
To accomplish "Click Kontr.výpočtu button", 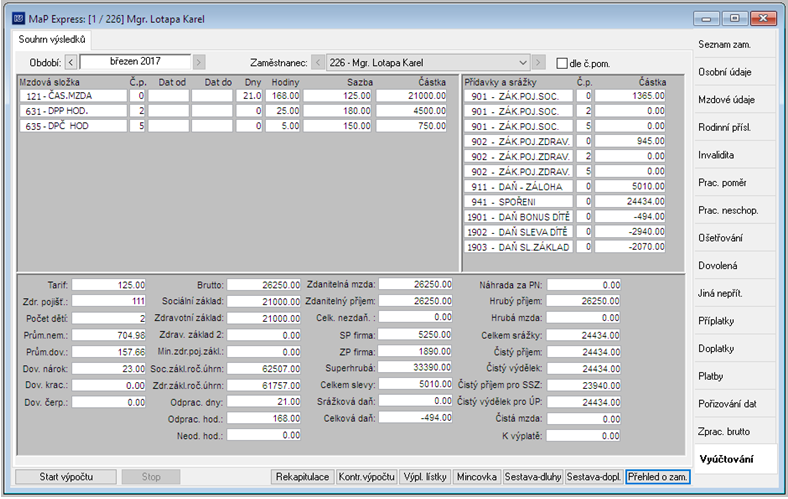I will 366,477.
